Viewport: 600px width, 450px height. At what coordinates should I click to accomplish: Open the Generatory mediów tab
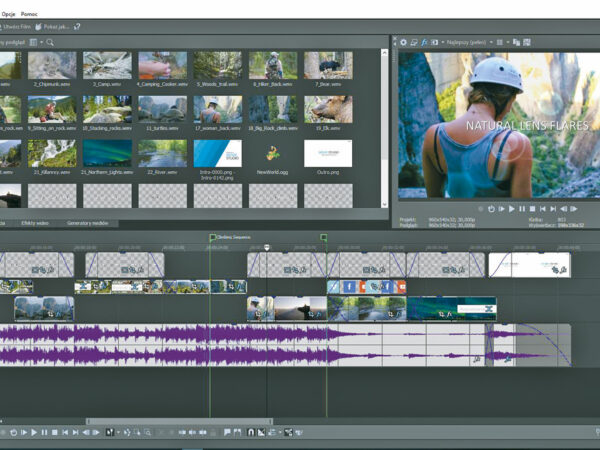[88, 223]
